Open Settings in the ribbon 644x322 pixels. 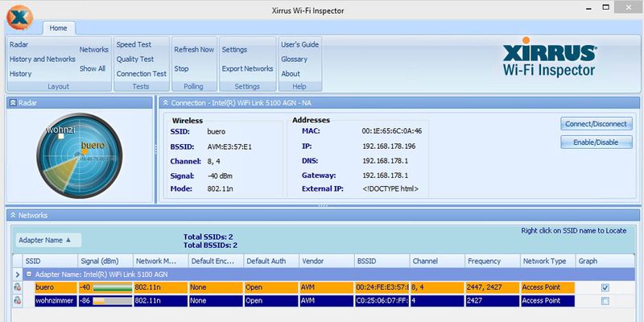coord(234,49)
